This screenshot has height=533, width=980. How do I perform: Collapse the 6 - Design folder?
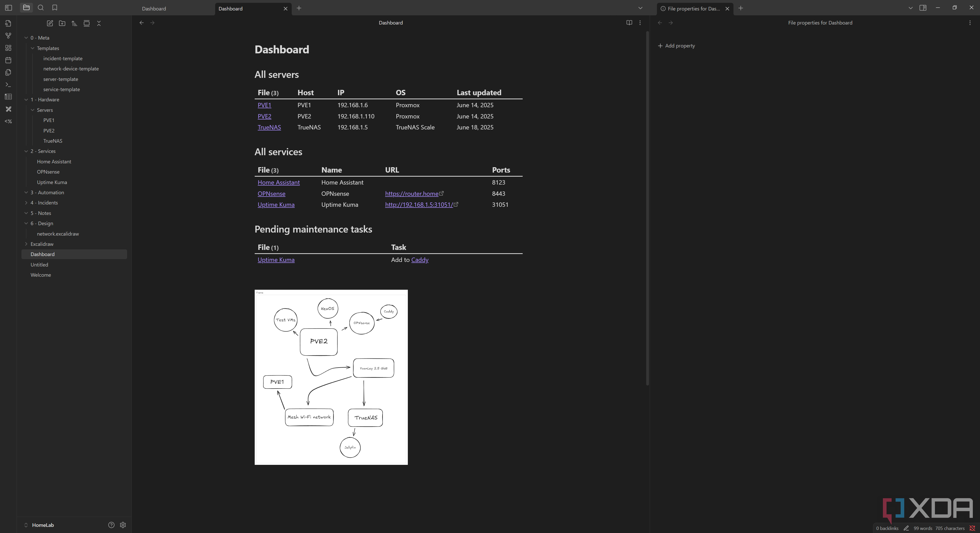click(x=26, y=223)
